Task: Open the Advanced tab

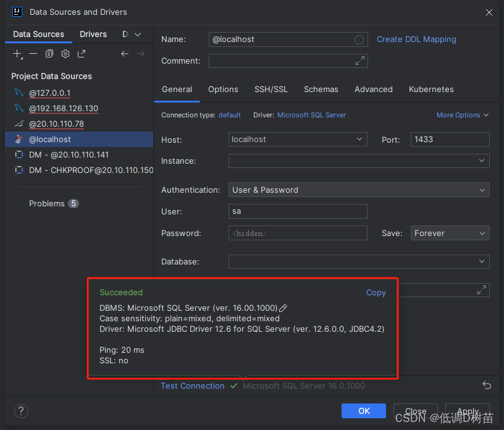Action: pyautogui.click(x=374, y=90)
